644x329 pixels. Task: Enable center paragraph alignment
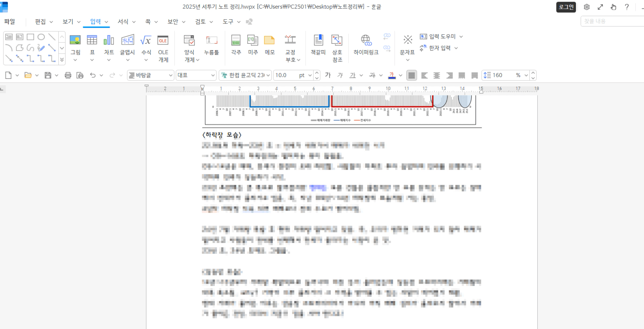[x=437, y=75]
